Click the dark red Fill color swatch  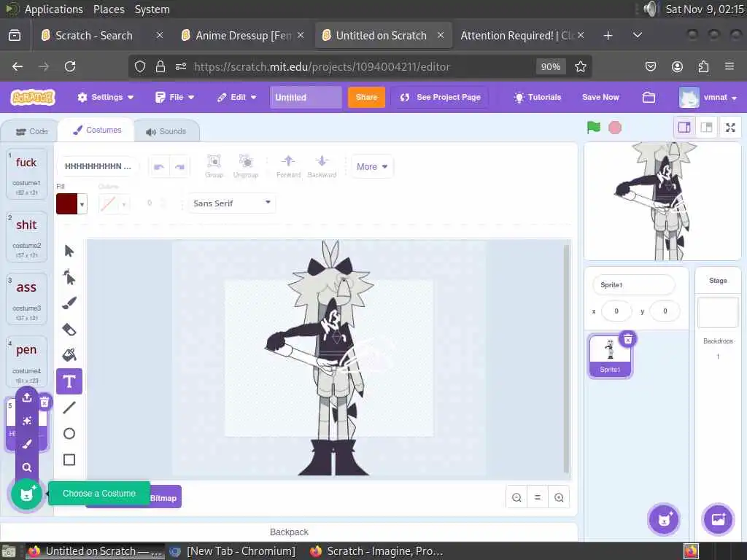(66, 204)
